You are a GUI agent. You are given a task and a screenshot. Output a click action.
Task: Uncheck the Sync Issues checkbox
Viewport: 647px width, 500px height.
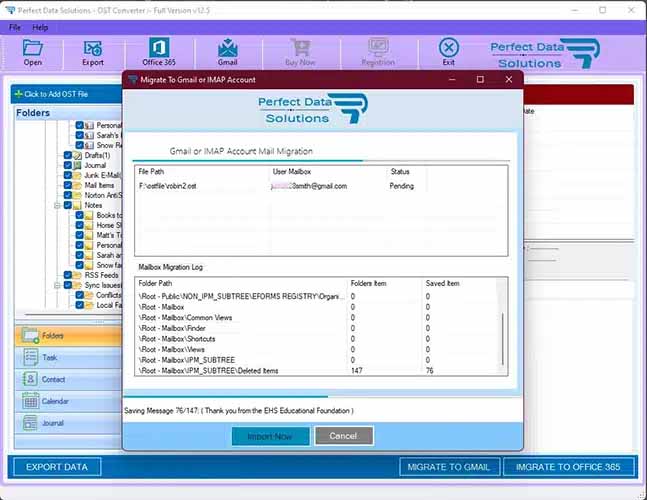tap(68, 285)
